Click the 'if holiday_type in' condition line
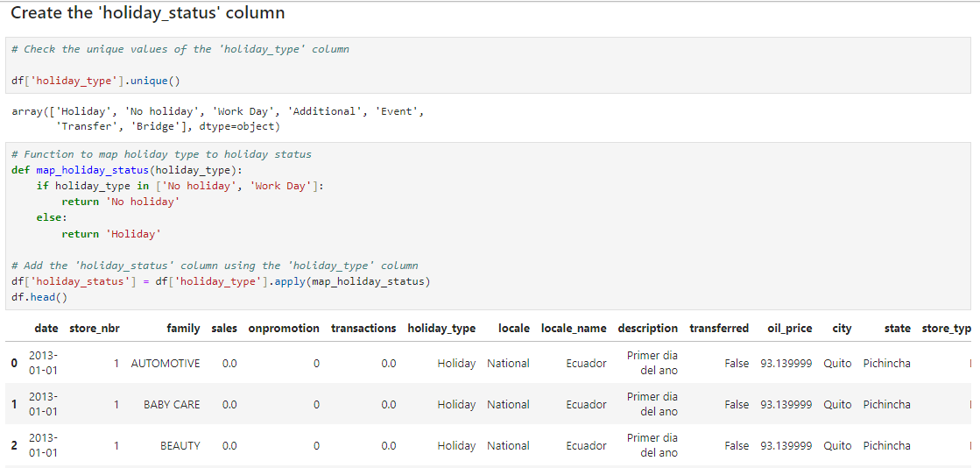Viewport: 980px width, 468px height. point(180,186)
